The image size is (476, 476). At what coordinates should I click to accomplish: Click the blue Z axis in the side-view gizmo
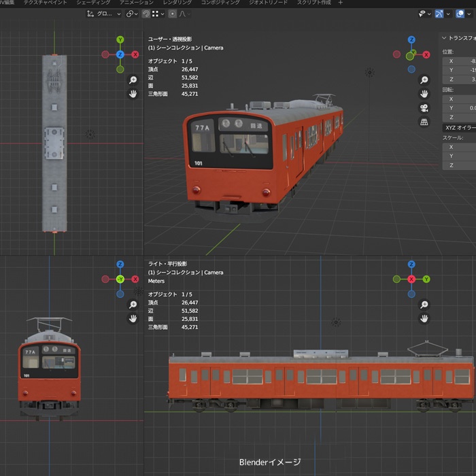[411, 265]
